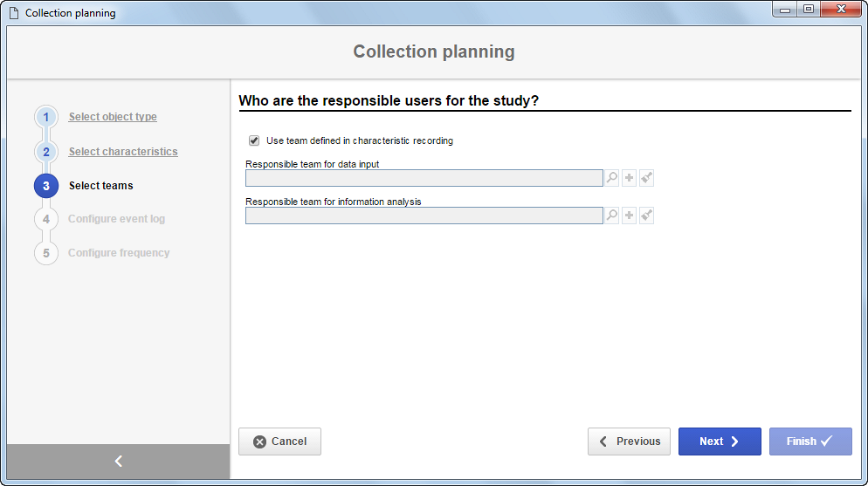Search team for data input (magnifier icon)

pos(611,178)
